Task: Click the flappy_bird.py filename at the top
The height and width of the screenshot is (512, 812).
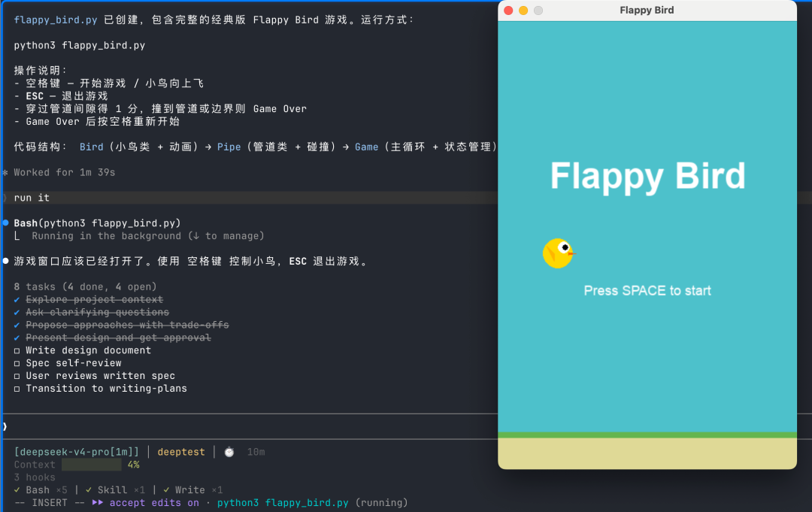Action: [x=56, y=20]
